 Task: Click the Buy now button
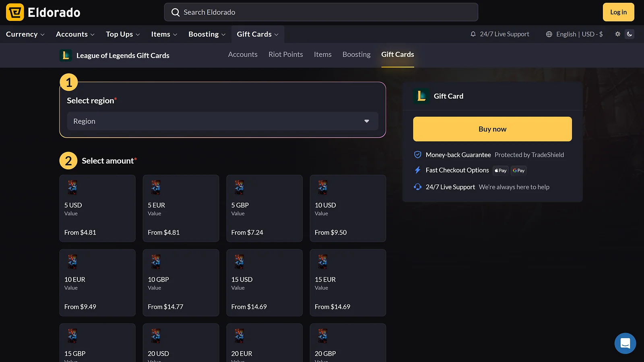coord(492,129)
